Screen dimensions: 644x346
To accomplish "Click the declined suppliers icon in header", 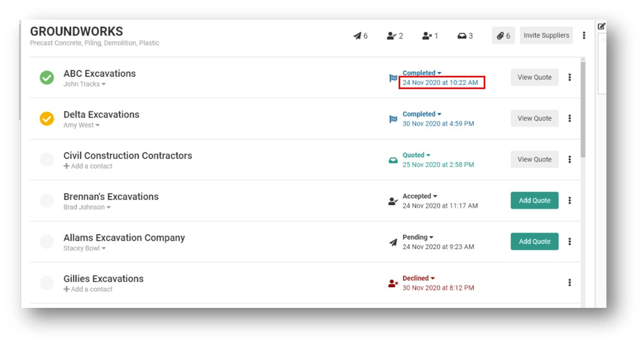I will tap(427, 36).
